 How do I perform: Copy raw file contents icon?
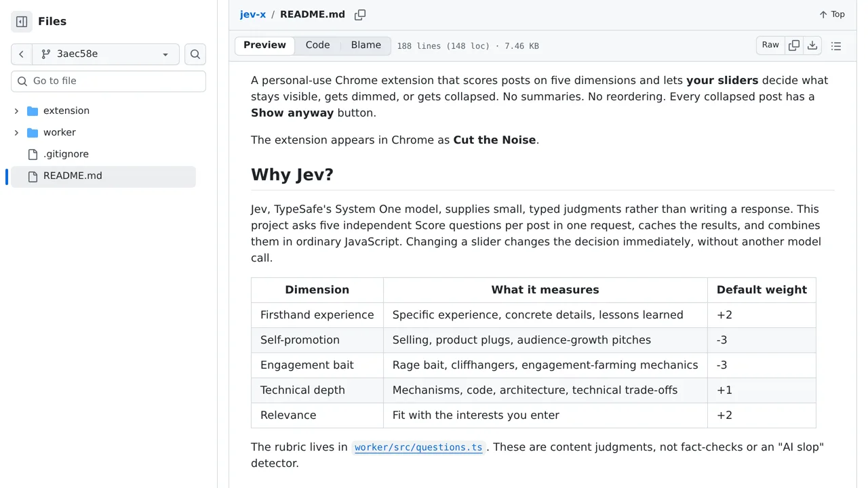coord(794,45)
